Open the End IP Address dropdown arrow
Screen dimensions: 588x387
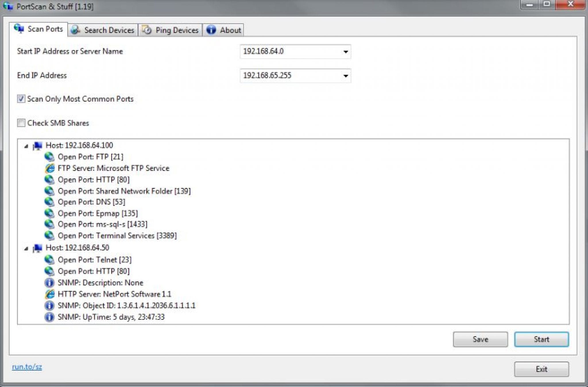(345, 76)
